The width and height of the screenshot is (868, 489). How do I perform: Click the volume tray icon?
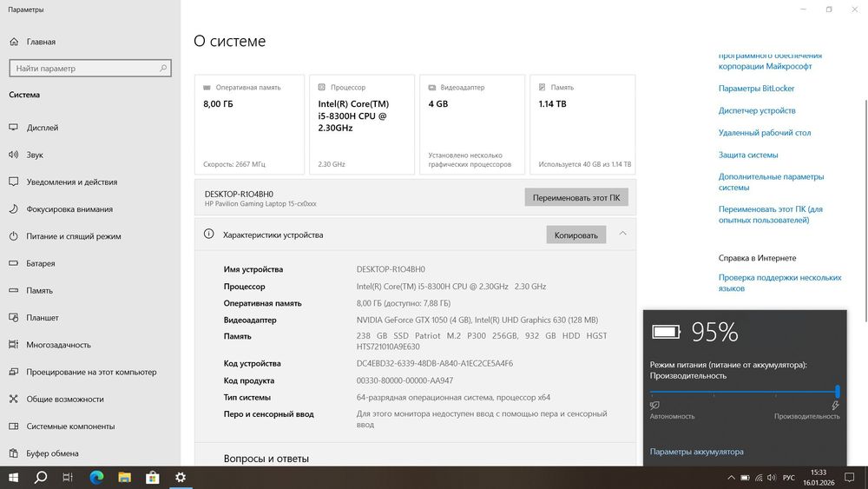coord(772,478)
